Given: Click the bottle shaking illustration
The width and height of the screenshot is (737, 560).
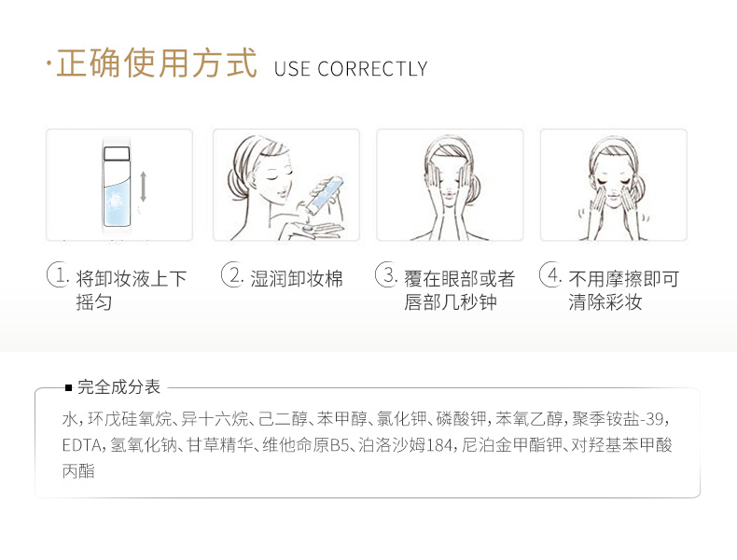Looking at the screenshot, I should [x=119, y=185].
